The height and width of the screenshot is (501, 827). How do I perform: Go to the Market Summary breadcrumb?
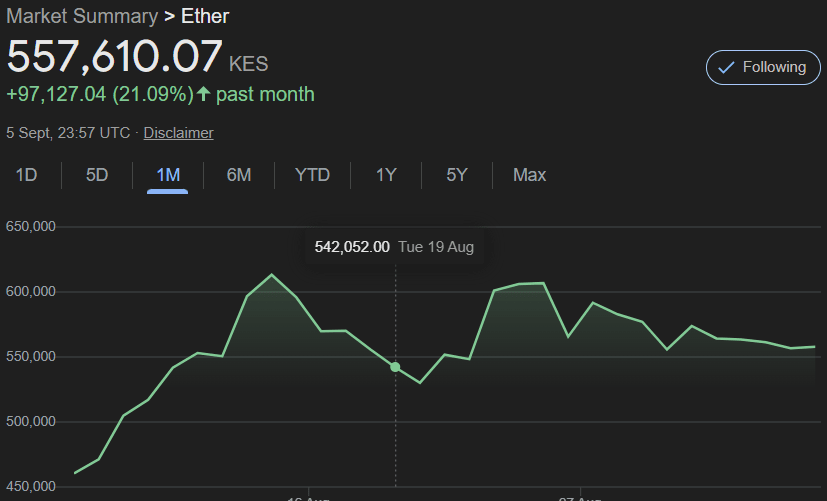pos(81,16)
